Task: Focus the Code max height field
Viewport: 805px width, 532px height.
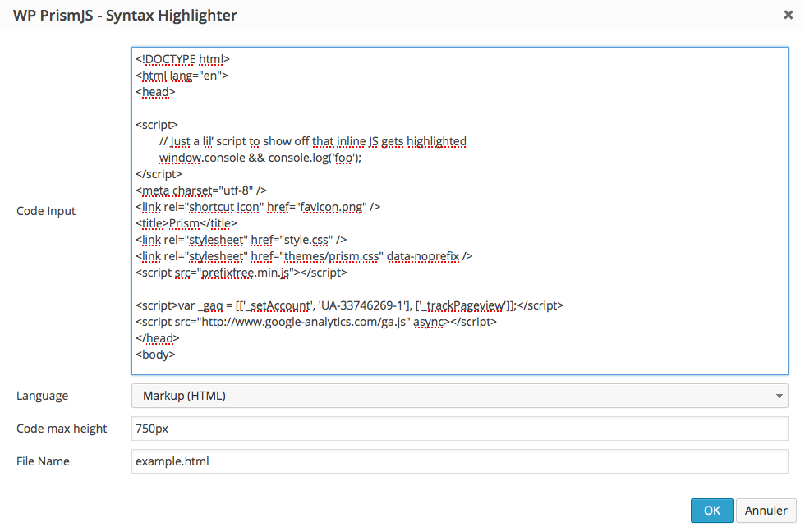Action: (459, 429)
